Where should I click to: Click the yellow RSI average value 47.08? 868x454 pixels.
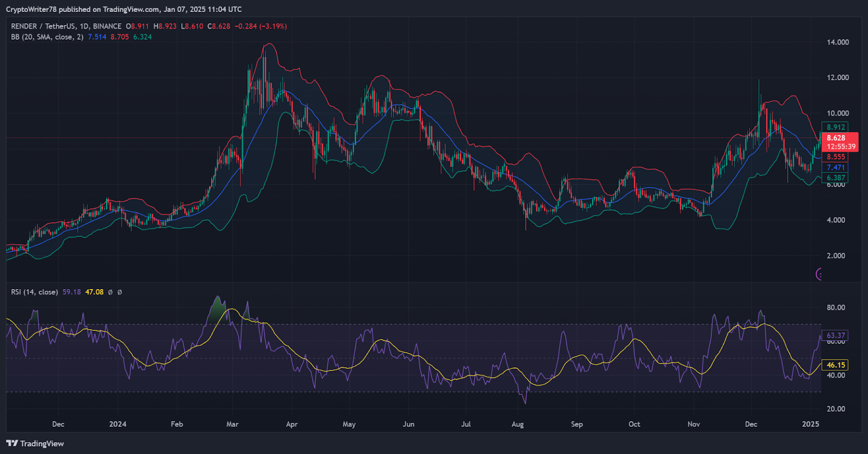point(94,292)
